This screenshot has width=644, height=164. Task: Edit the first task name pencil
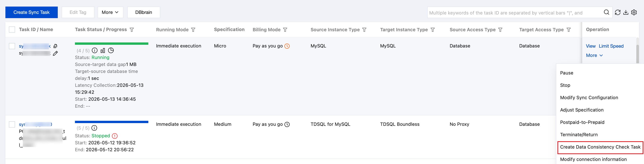tap(55, 53)
